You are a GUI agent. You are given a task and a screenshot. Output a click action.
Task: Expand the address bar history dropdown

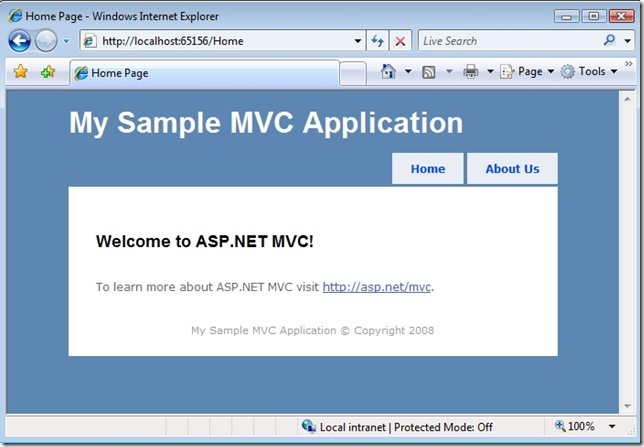358,41
